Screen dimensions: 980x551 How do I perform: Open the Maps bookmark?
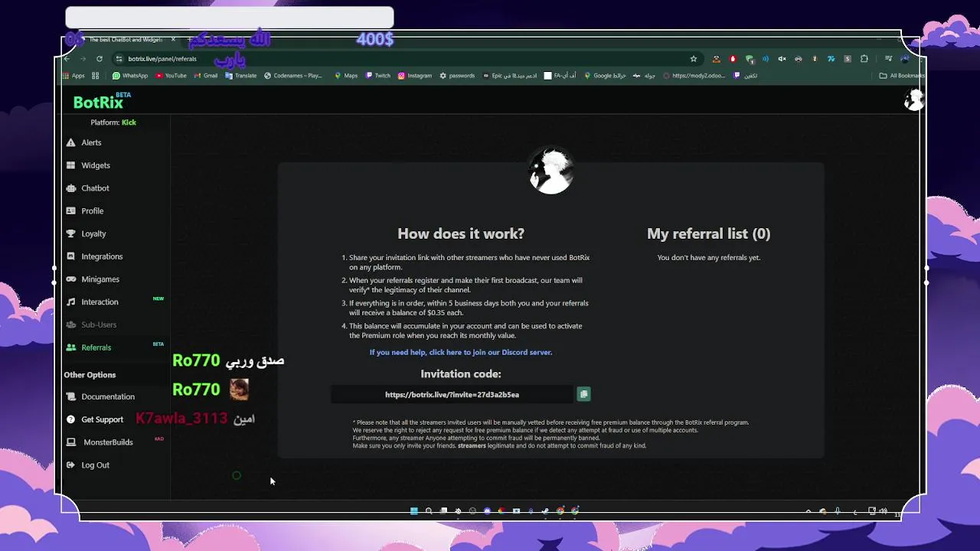[x=346, y=76]
